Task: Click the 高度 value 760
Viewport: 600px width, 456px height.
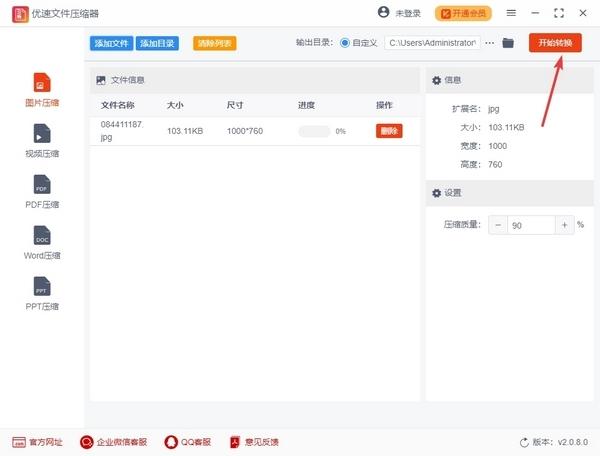Action: [495, 164]
